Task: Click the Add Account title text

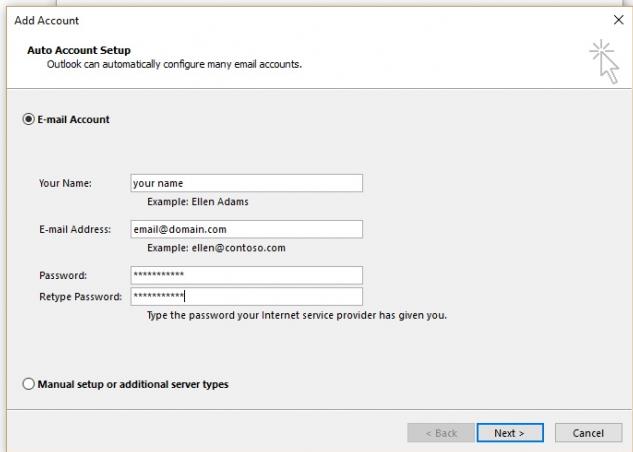Action: pyautogui.click(x=47, y=20)
